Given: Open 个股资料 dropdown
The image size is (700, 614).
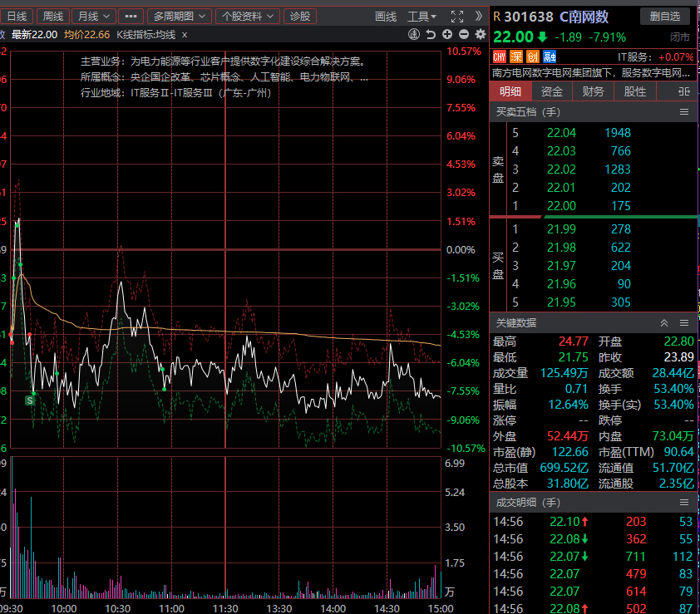Looking at the screenshot, I should 248,17.
